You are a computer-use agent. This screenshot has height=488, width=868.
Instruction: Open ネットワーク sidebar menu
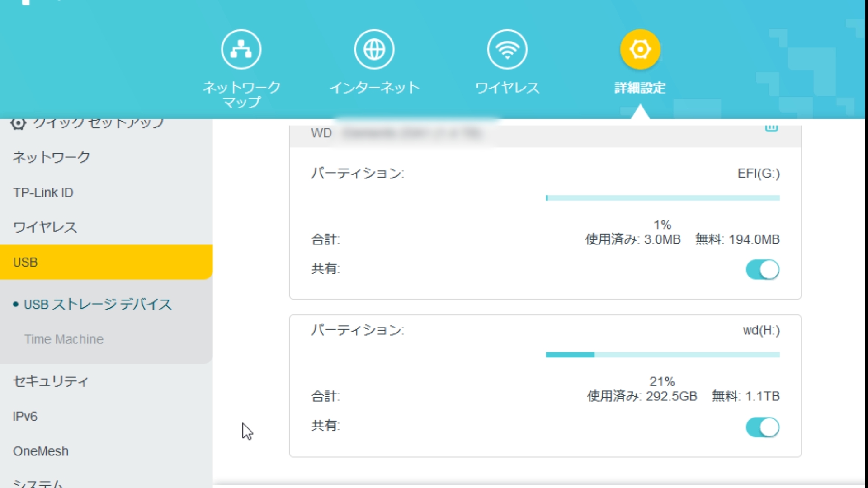(51, 157)
